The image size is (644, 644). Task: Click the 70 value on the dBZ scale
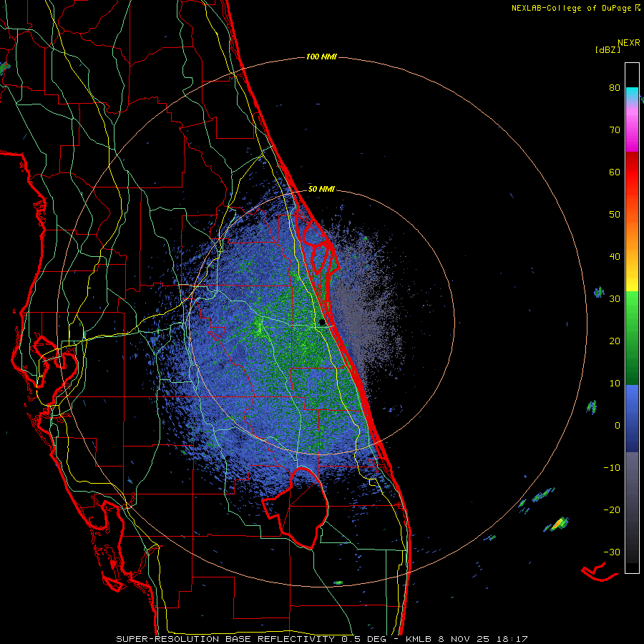615,130
